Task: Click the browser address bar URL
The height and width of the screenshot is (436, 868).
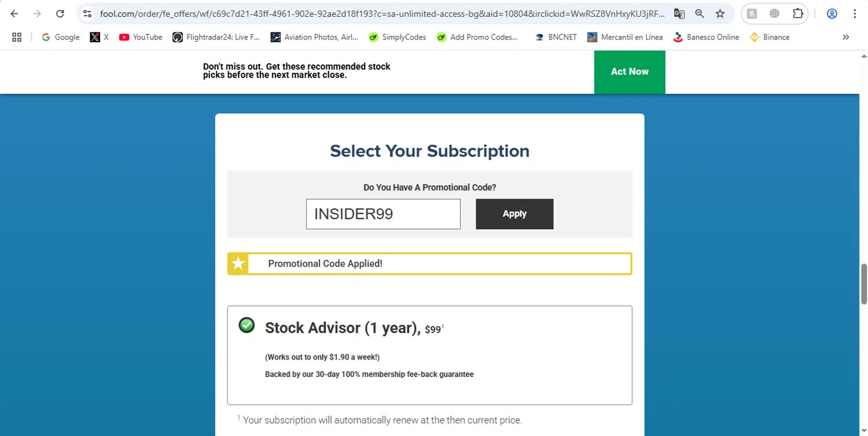Action: tap(382, 14)
